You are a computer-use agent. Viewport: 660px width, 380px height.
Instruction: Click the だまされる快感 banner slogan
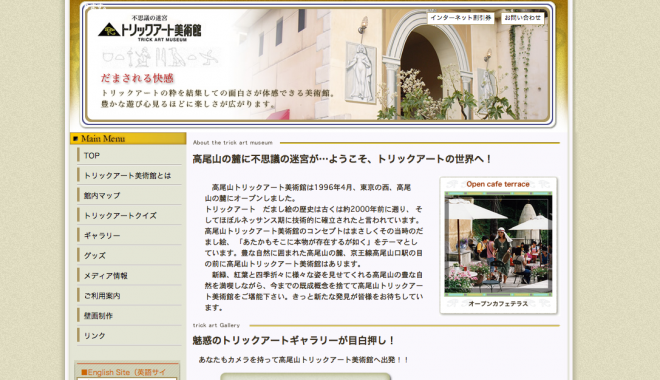click(x=137, y=78)
